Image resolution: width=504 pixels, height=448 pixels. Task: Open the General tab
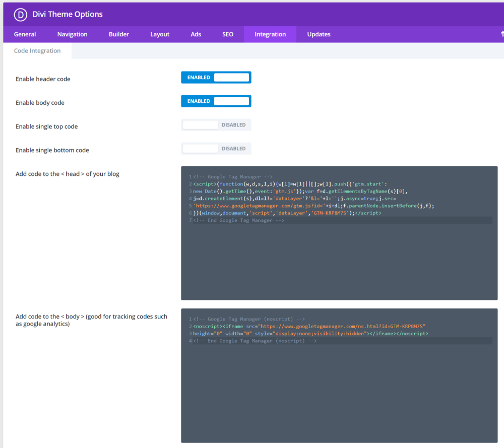click(x=25, y=34)
